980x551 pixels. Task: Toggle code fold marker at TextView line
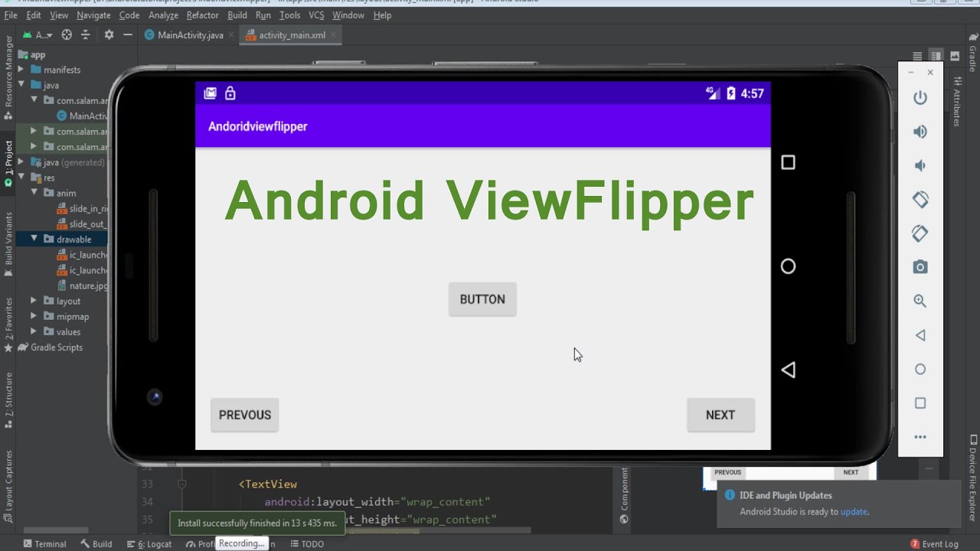pos(181,484)
